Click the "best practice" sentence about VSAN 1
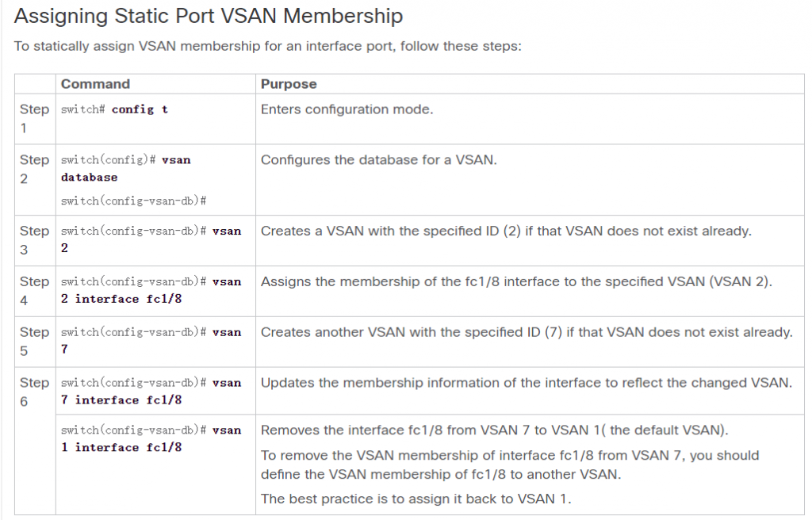Image resolution: width=812 pixels, height=520 pixels. click(416, 499)
